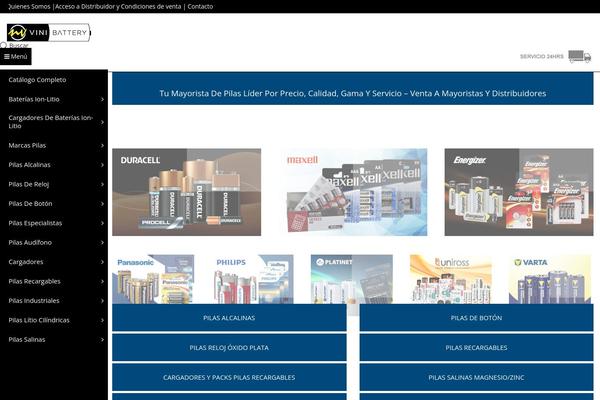Open the Platinet brand thumbnail
The height and width of the screenshot is (400, 600).
click(352, 279)
